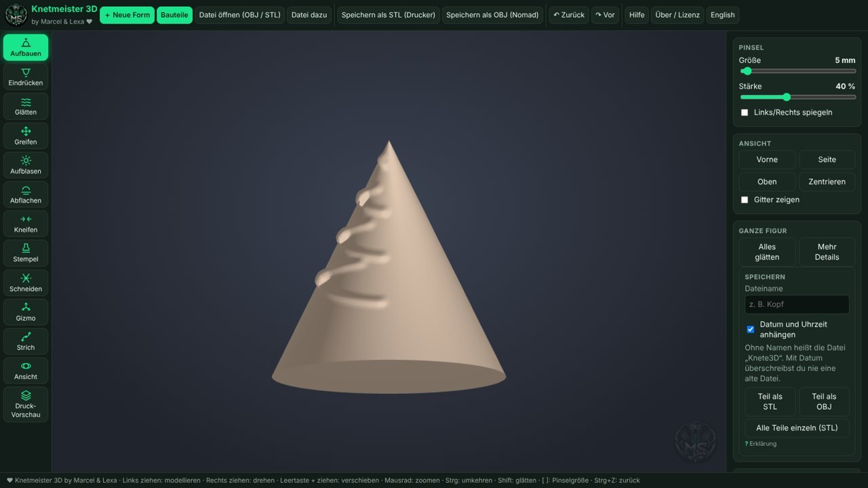Viewport: 868px width, 488px height.
Task: Uncheck Datum und Uhrzeit anhängen
Action: [751, 329]
